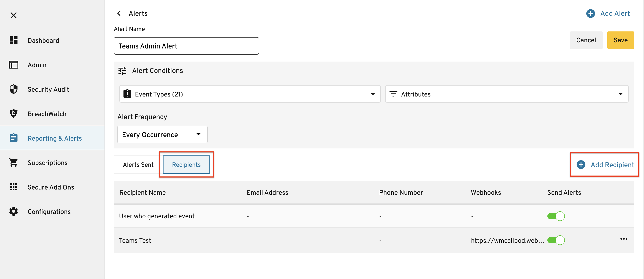Open the Security Audit section
This screenshot has width=644, height=279.
click(x=52, y=90)
